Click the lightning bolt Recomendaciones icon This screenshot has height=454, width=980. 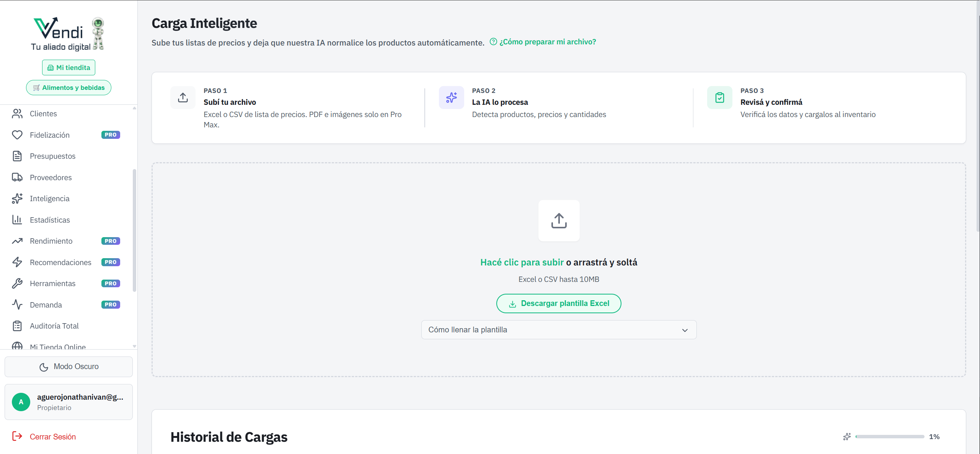17,262
